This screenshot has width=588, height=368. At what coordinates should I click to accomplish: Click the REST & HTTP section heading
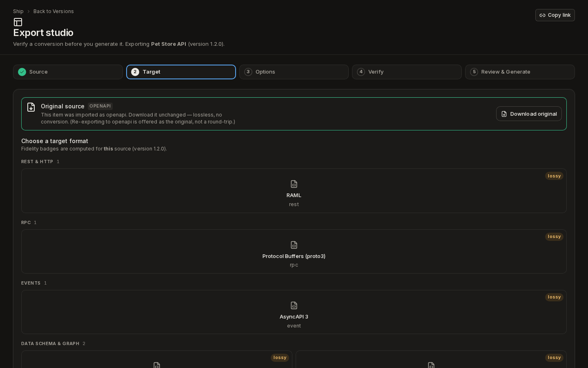click(37, 162)
